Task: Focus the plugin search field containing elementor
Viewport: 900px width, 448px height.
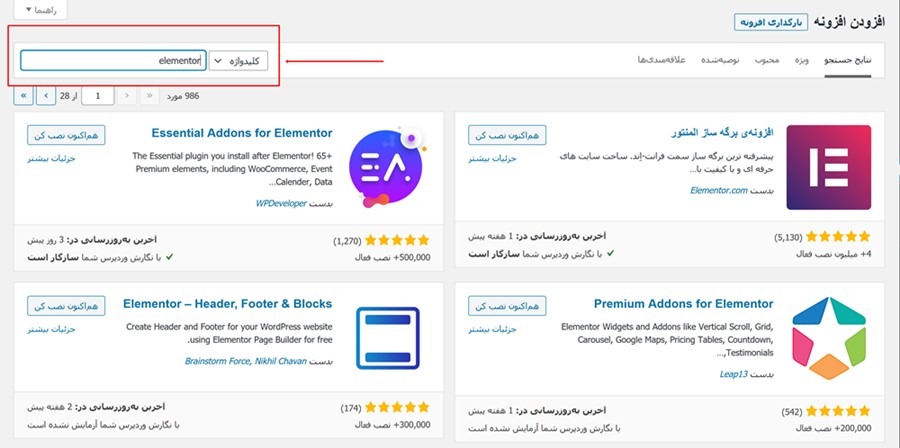Action: 113,60
